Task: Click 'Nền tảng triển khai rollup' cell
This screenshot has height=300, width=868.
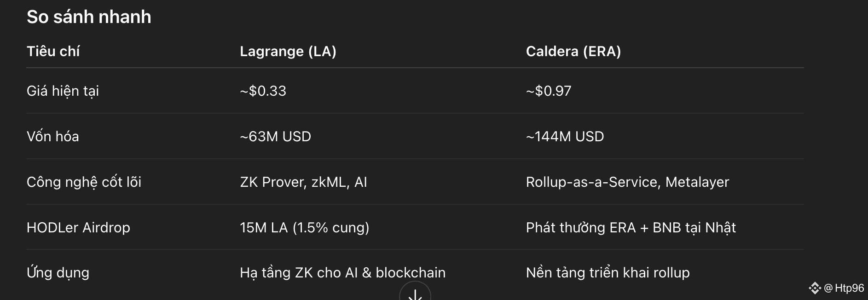Action: tap(608, 273)
